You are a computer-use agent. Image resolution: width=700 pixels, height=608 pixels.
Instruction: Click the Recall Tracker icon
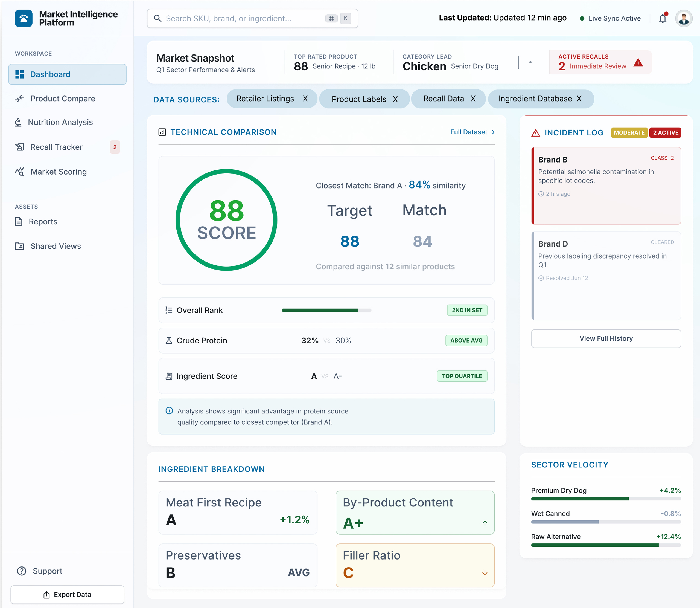20,147
